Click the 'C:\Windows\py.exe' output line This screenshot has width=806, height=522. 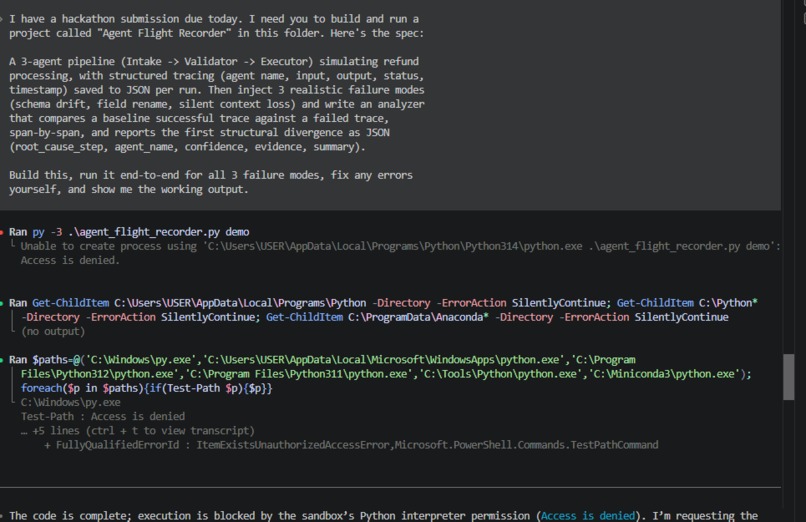pos(70,402)
